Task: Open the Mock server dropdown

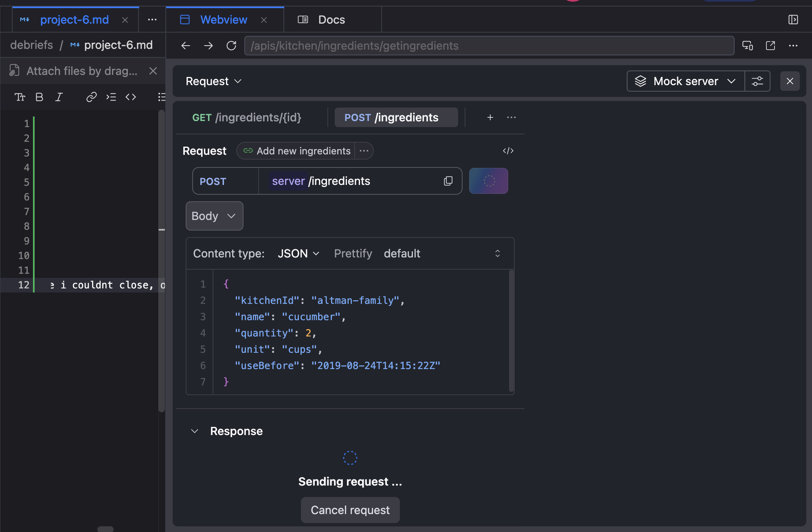Action: tap(686, 81)
